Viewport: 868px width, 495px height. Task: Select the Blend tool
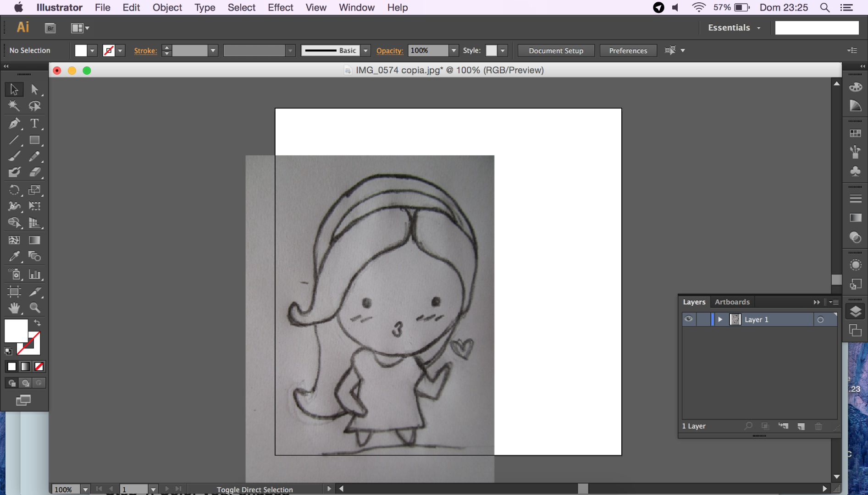coord(34,256)
